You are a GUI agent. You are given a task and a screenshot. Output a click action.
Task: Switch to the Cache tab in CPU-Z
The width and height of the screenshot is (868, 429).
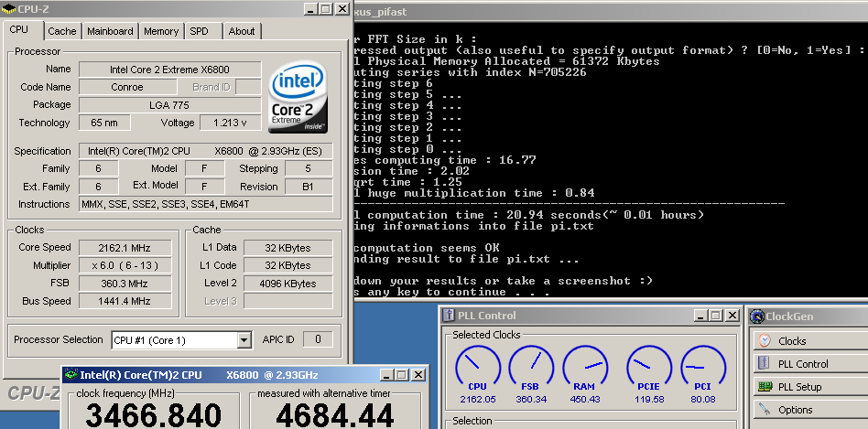point(62,31)
